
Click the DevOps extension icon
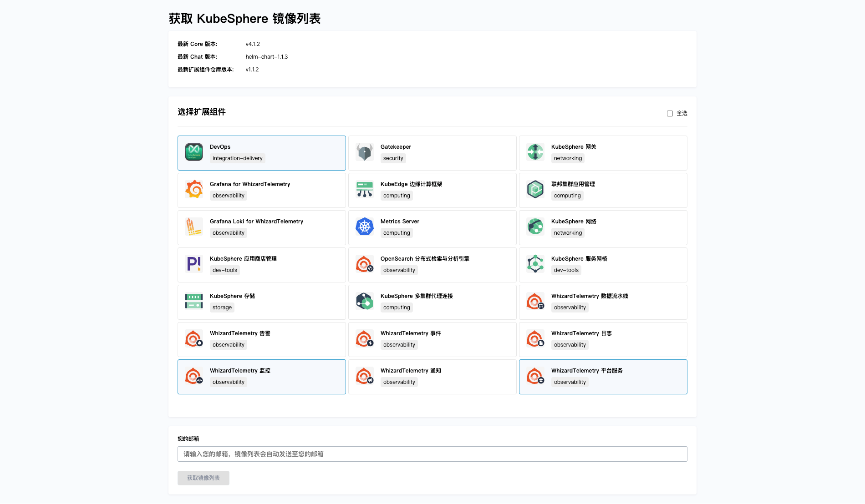click(194, 152)
